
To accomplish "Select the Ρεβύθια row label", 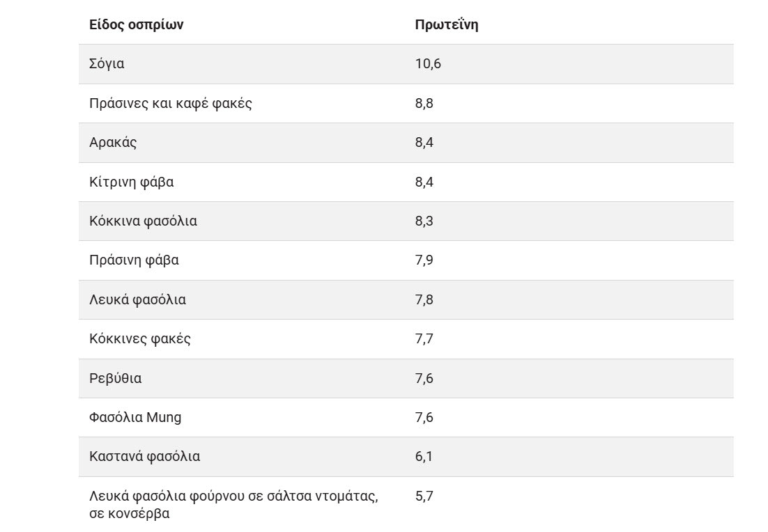I will (116, 379).
